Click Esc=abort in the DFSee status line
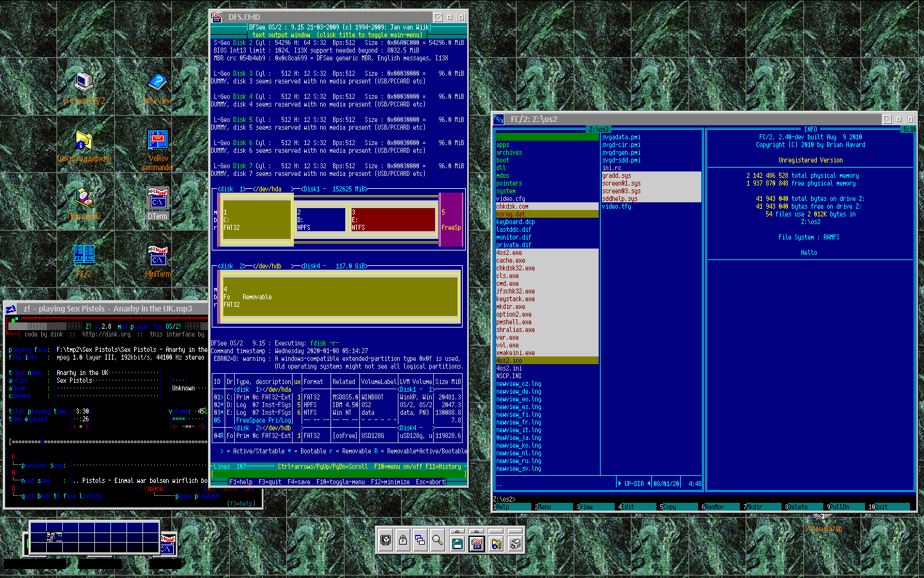924x578 pixels. [x=430, y=482]
